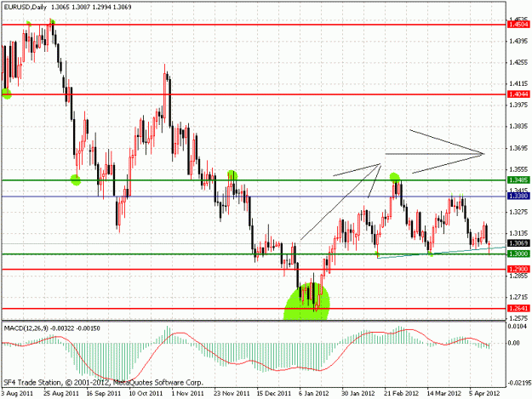Screen dimensions: 532x399
Task: Click the 1 Nov 2011 date label
Action: point(187,393)
